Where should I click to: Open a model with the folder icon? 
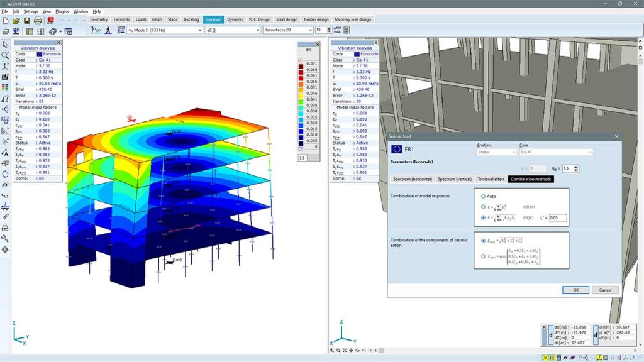[17, 21]
